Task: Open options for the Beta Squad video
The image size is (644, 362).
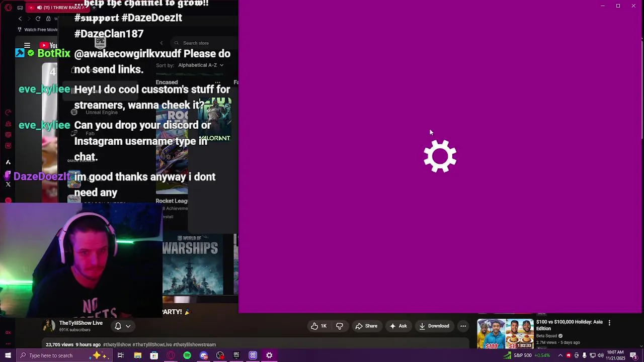Action: [609, 323]
